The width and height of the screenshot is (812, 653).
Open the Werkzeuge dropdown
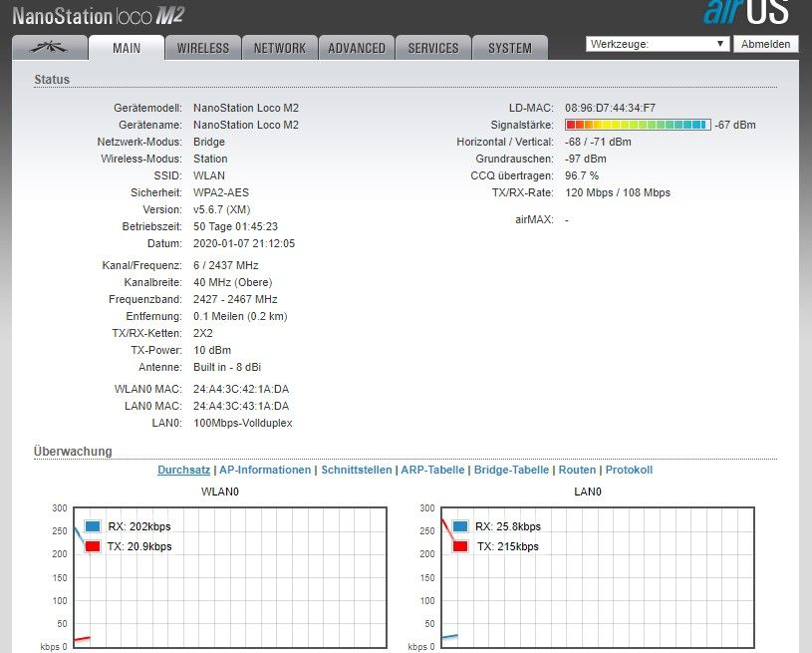pos(658,44)
